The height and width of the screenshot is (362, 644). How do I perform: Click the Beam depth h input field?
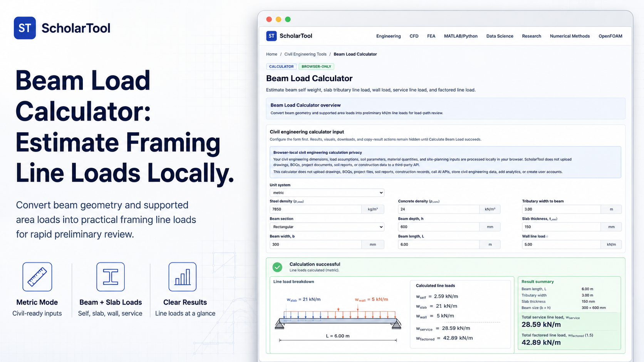coord(438,227)
